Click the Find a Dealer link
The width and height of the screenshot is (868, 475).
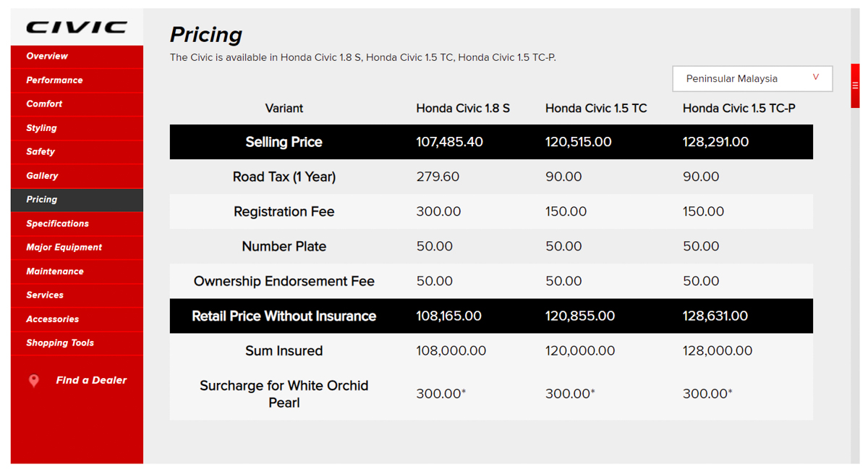pyautogui.click(x=91, y=380)
